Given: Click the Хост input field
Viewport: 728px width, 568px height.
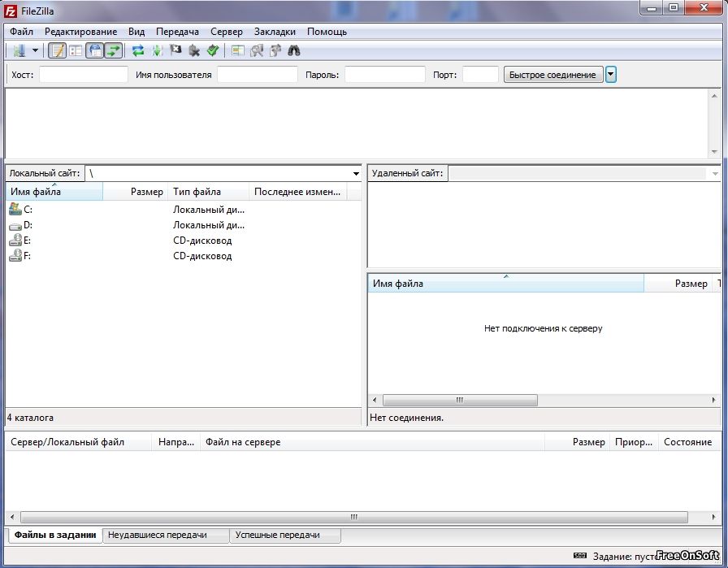Looking at the screenshot, I should coord(84,75).
